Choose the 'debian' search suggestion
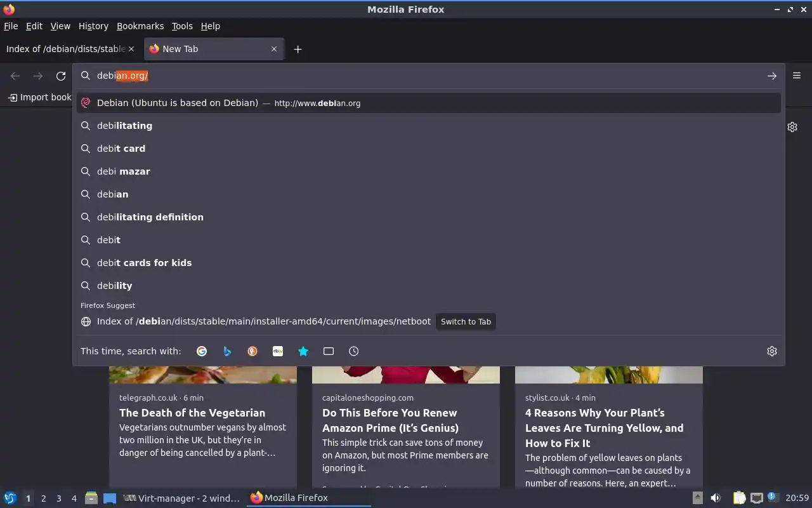This screenshot has width=812, height=508. (429, 194)
